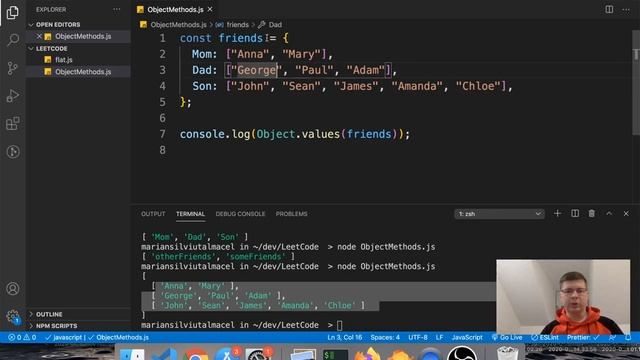This screenshot has width=640, height=360.
Task: Change end of line via LF
Action: pyautogui.click(x=439, y=338)
